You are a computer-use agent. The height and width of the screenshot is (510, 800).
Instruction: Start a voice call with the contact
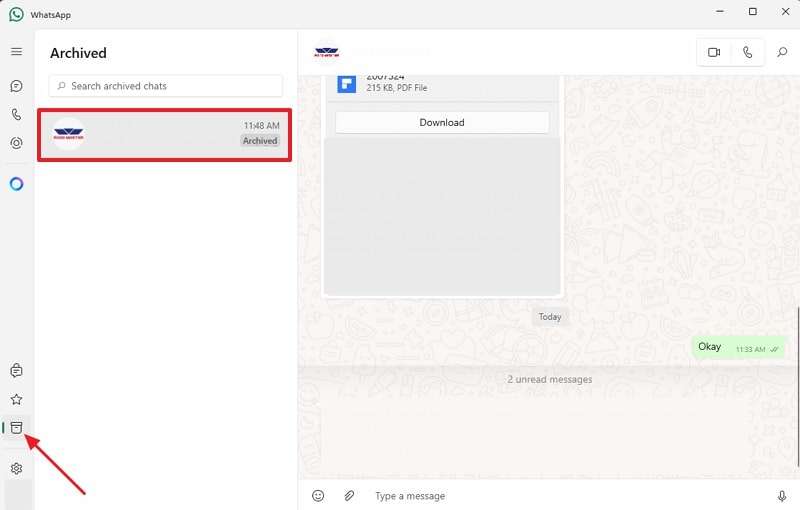click(747, 52)
